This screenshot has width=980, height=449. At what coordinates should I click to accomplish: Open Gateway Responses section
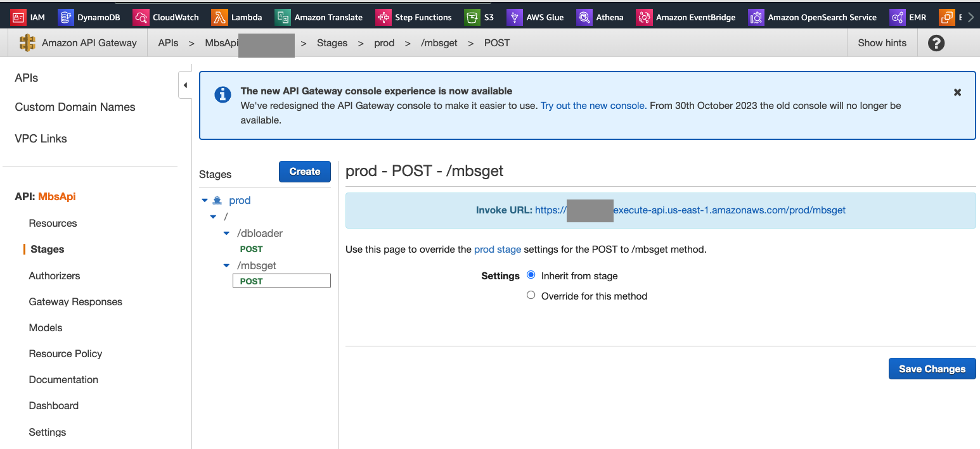point(75,301)
